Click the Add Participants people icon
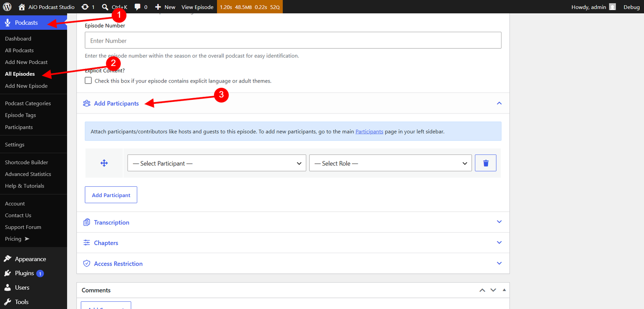644x309 pixels. (87, 103)
